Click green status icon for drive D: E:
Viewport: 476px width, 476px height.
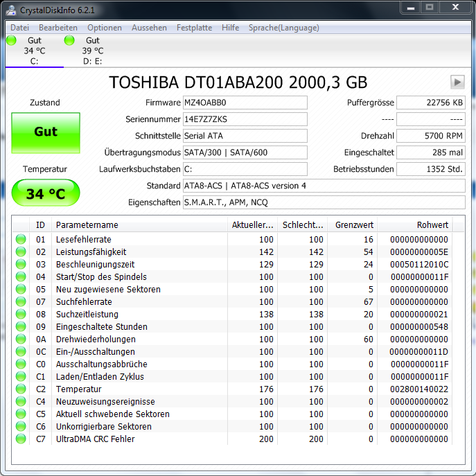coord(69,40)
